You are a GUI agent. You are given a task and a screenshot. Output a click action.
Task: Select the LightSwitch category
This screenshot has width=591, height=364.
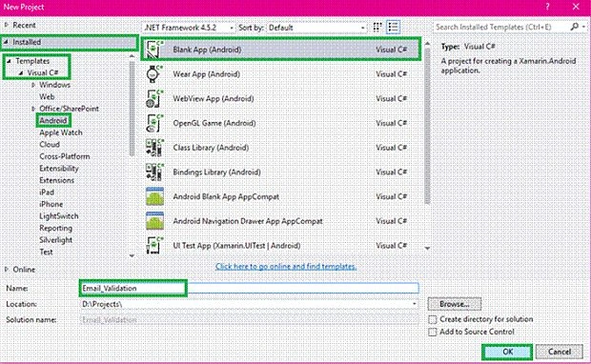[x=59, y=216]
